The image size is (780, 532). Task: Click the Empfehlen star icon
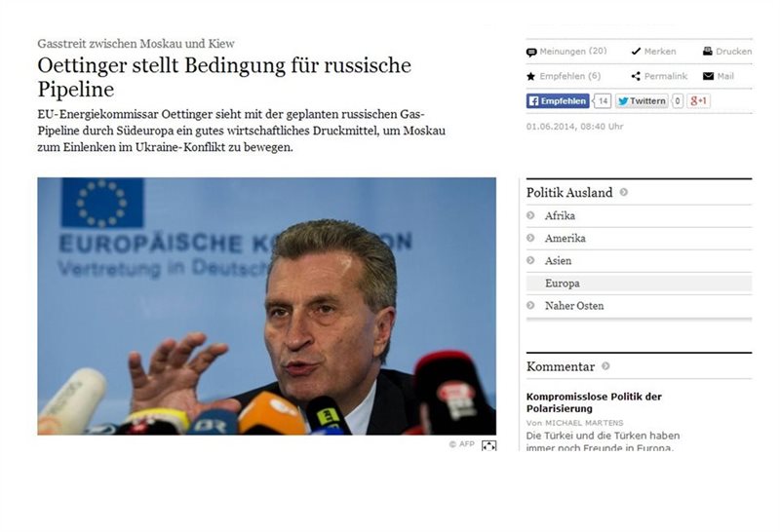[530, 76]
